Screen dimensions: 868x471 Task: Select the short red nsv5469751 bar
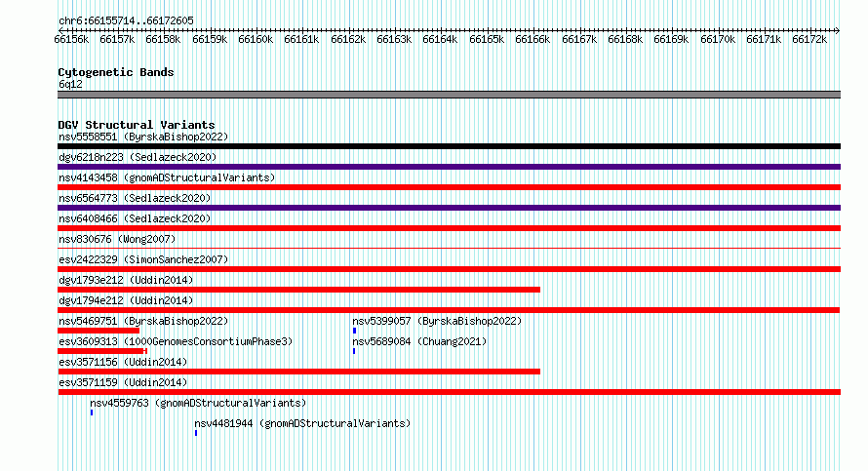coord(99,331)
